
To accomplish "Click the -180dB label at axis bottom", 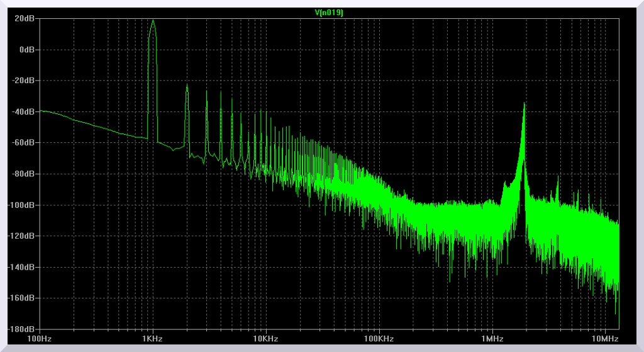I will (23, 329).
